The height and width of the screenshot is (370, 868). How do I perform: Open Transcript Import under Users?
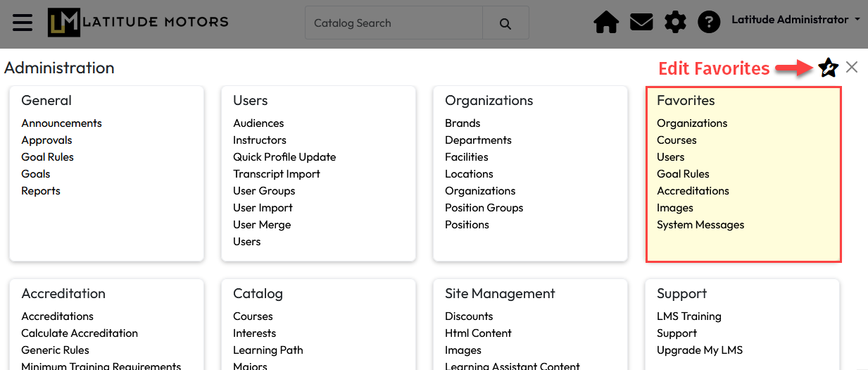tap(277, 174)
